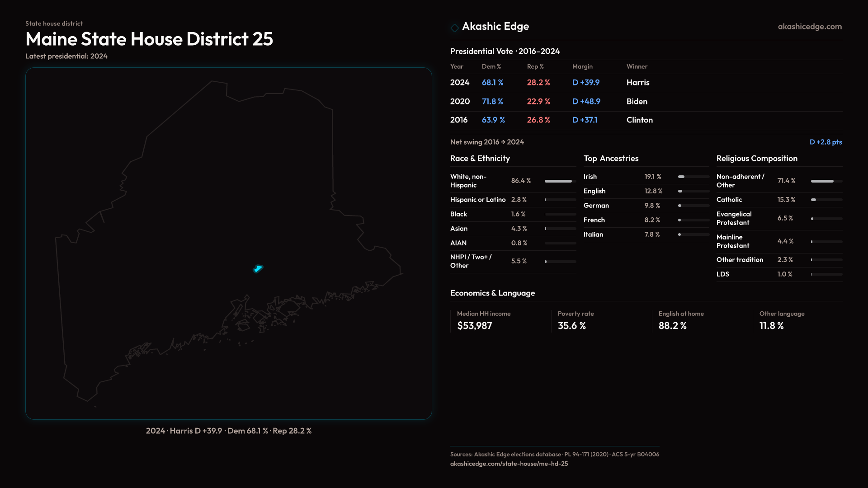Viewport: 868px width, 488px height.
Task: Click the Catholic percentage bar
Action: pos(826,200)
